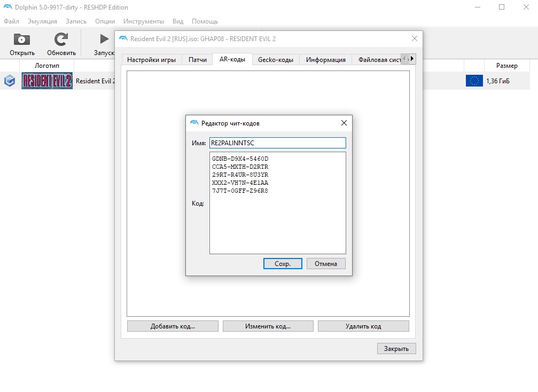This screenshot has width=538, height=392.
Task: Click the right tab scroll arrow
Action: pyautogui.click(x=412, y=59)
